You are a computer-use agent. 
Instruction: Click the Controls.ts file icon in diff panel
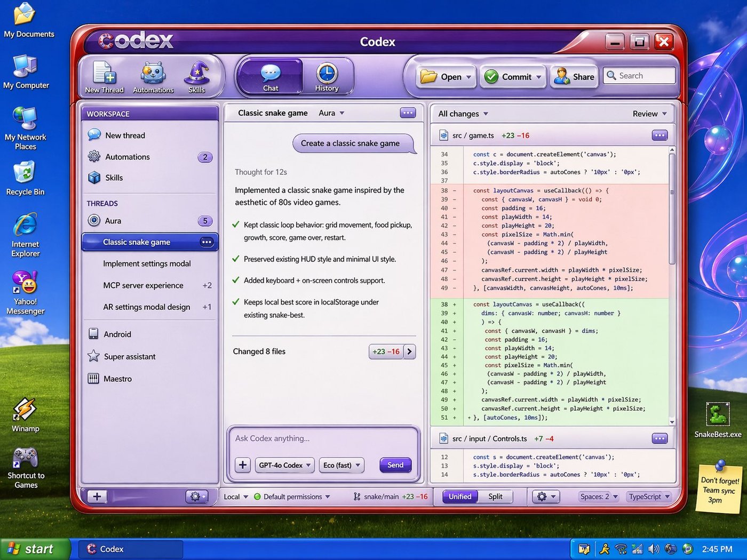pos(443,439)
